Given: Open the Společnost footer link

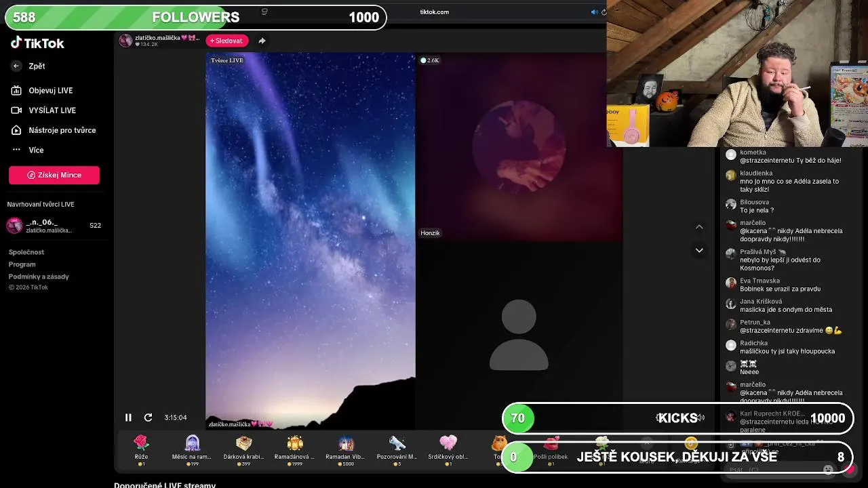Looking at the screenshot, I should (x=26, y=252).
